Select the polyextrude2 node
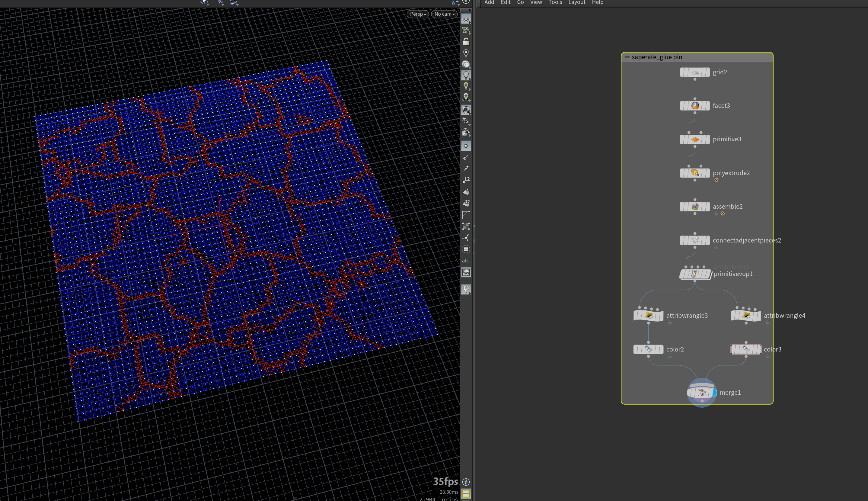This screenshot has height=501, width=868. (x=695, y=173)
